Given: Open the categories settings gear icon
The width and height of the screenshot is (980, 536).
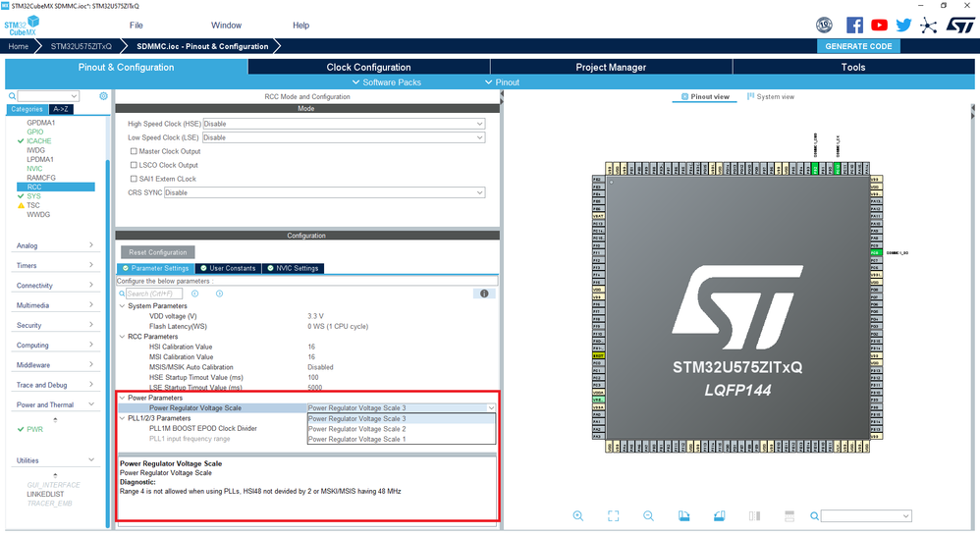Looking at the screenshot, I should [104, 95].
